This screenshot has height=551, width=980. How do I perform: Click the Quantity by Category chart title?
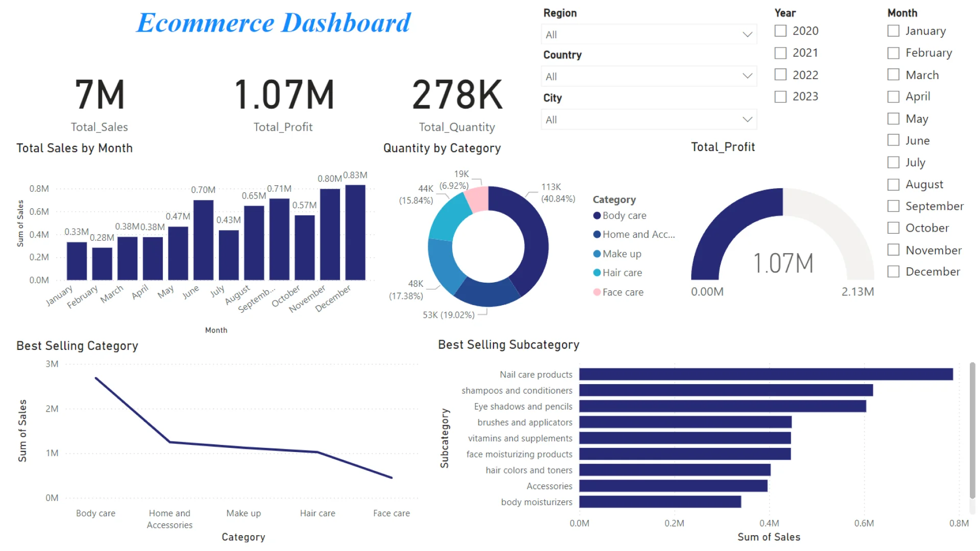tap(442, 148)
